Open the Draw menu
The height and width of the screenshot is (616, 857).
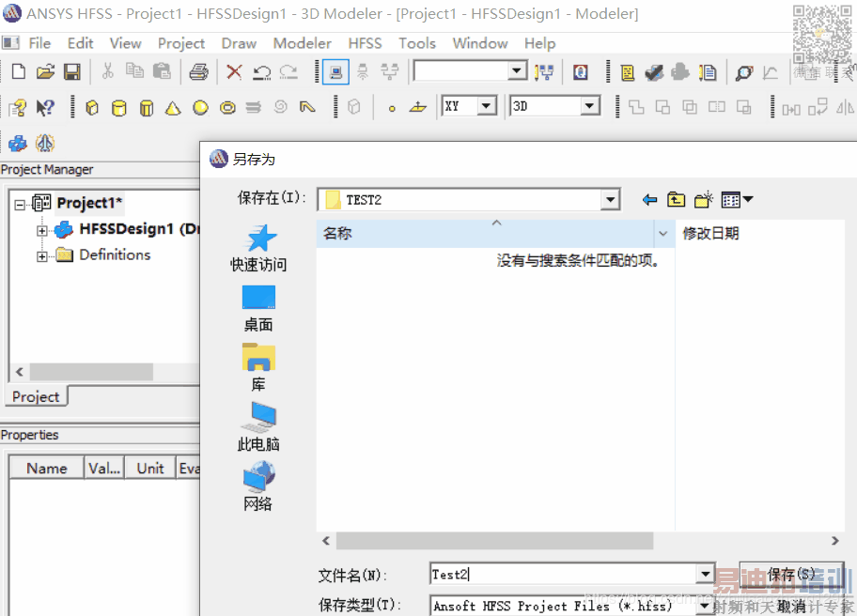coord(239,43)
